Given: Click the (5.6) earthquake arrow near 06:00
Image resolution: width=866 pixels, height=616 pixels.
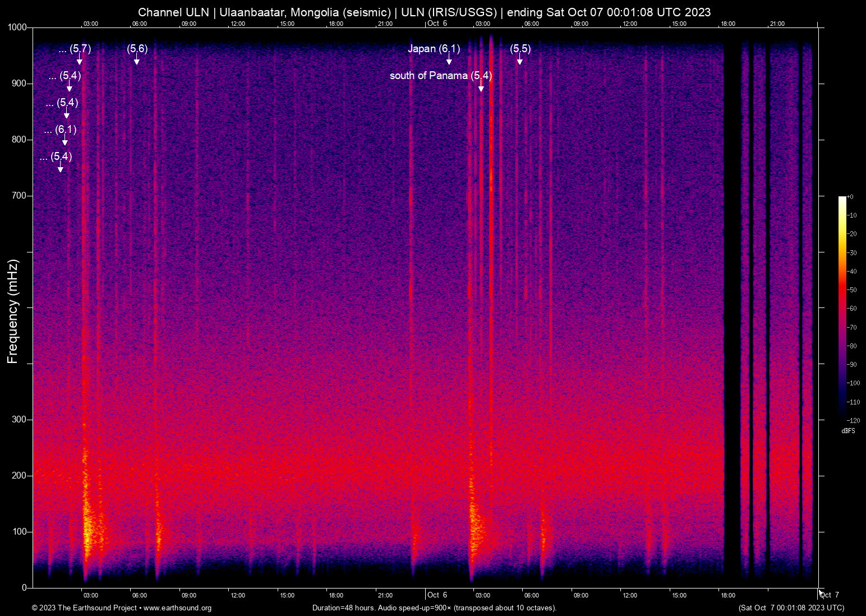Looking at the screenshot, I should [x=136, y=60].
